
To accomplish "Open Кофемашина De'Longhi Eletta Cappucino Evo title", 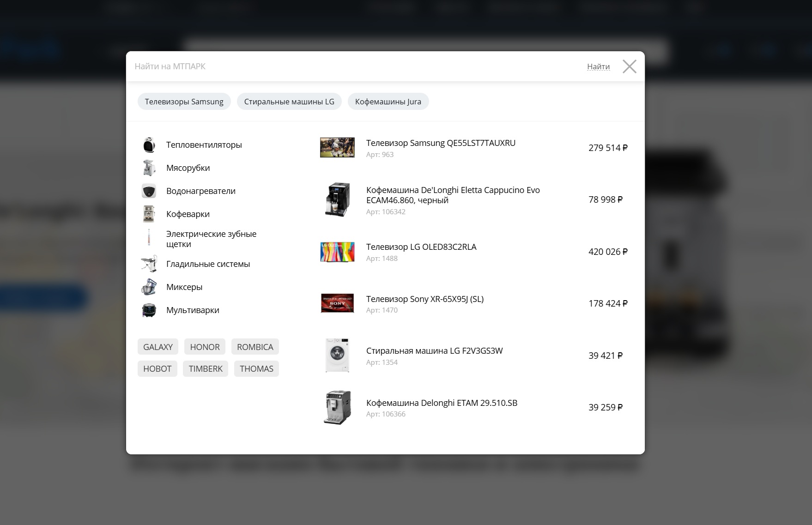I will 453,195.
